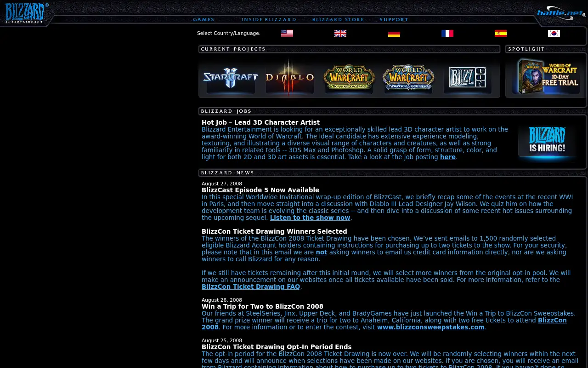Screen dimensions: 588x368
Task: Click 'BlizzCon Ticket Drawing Winners Selected' headline
Action: coord(274,231)
